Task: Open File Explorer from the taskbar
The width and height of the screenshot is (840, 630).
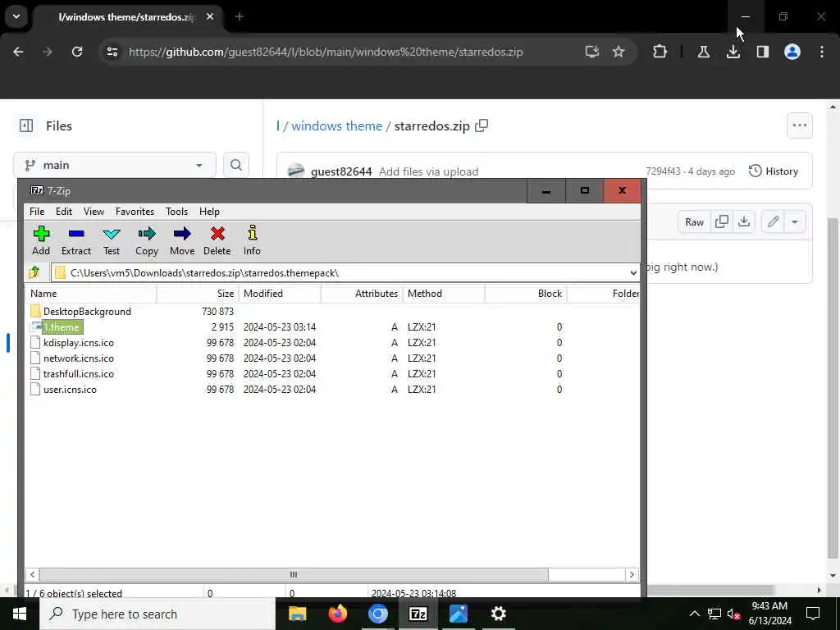Action: (297, 614)
